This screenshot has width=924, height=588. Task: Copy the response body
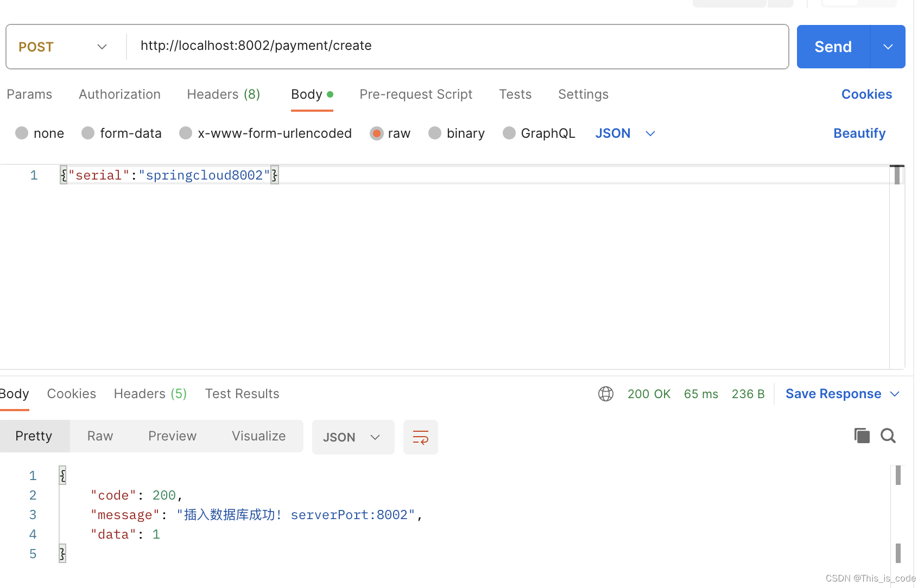click(x=862, y=436)
